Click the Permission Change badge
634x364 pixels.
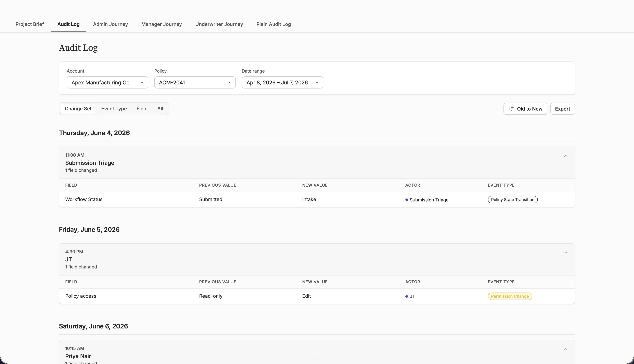pyautogui.click(x=510, y=296)
